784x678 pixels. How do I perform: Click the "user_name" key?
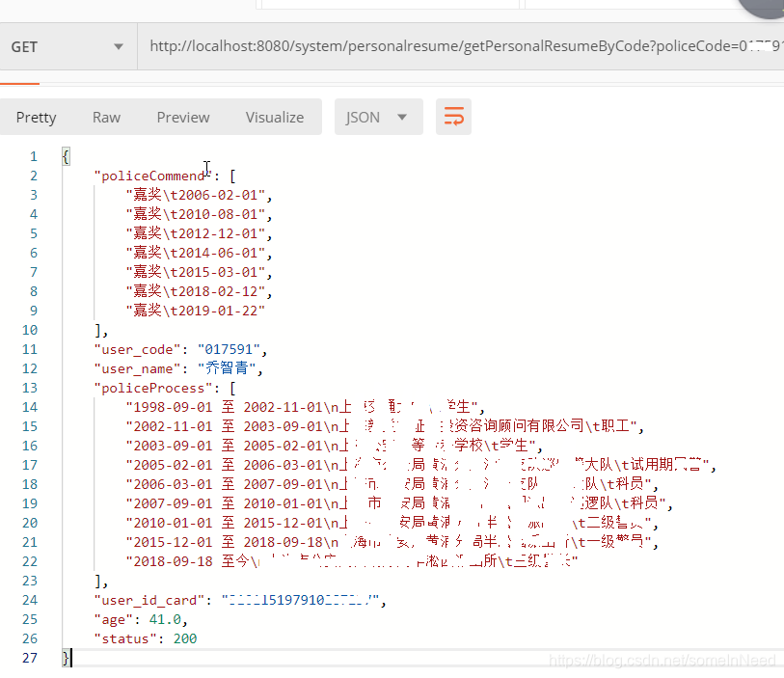137,369
